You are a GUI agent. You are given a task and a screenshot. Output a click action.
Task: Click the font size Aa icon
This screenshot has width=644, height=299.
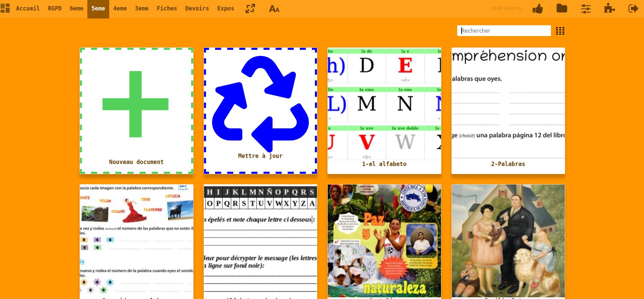(x=274, y=9)
